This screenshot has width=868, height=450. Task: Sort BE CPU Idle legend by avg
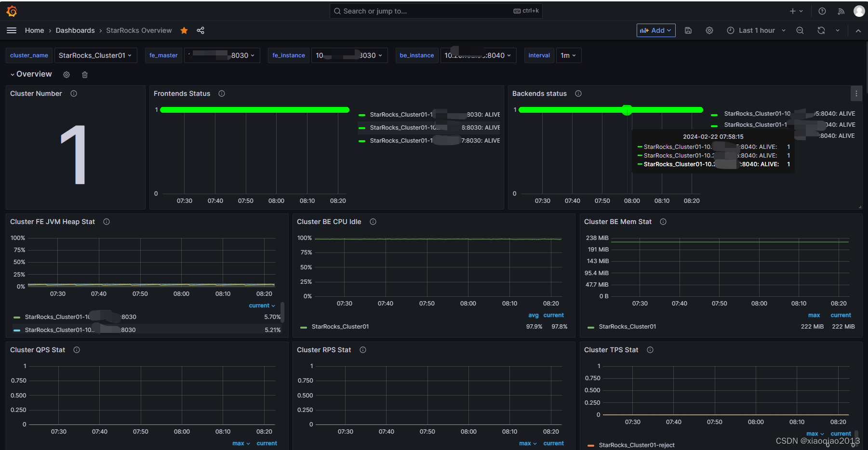click(534, 315)
